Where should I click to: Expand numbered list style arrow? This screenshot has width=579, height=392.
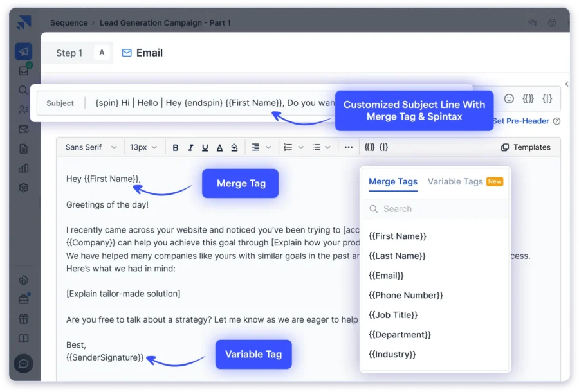pos(301,148)
